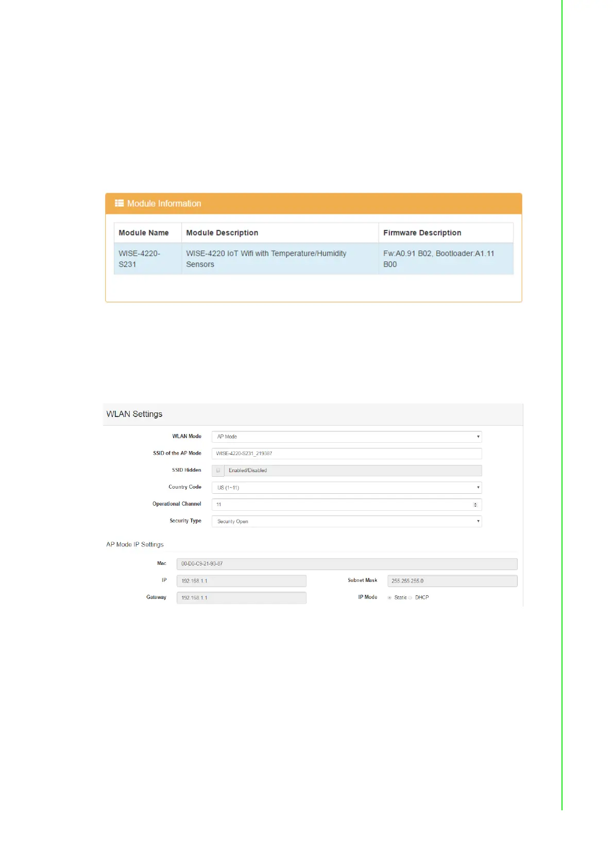This screenshot has width=613, height=868.
Task: Click the Subnet Mask field
Action: (452, 581)
